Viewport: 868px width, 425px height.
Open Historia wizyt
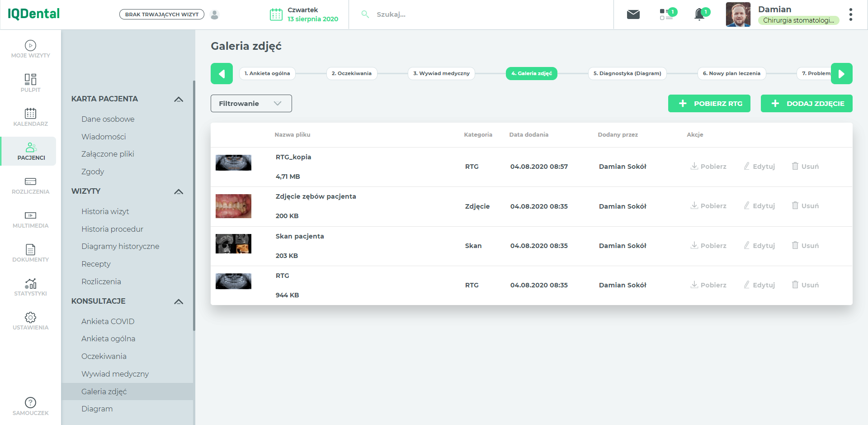coord(105,211)
